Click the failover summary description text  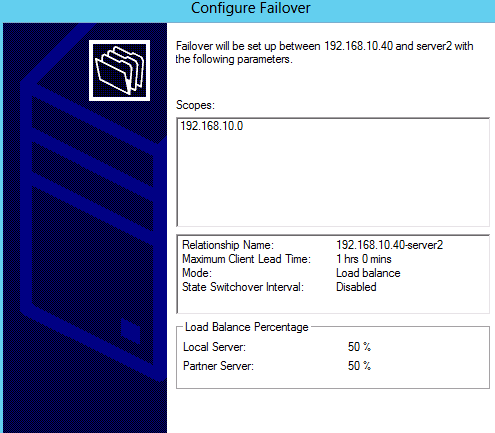[x=324, y=52]
